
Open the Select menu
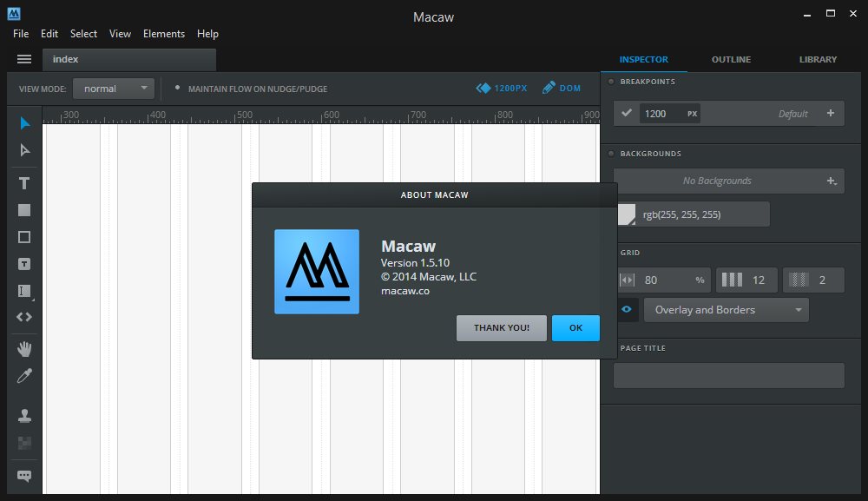coord(83,34)
